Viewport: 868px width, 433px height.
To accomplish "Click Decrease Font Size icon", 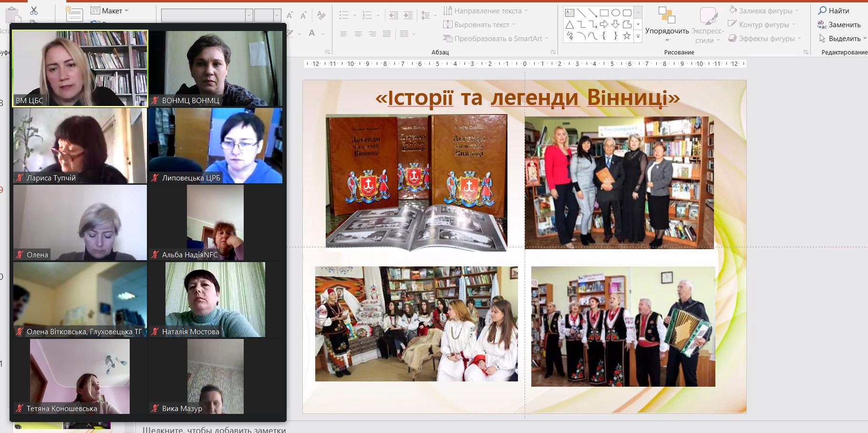I will 304,15.
